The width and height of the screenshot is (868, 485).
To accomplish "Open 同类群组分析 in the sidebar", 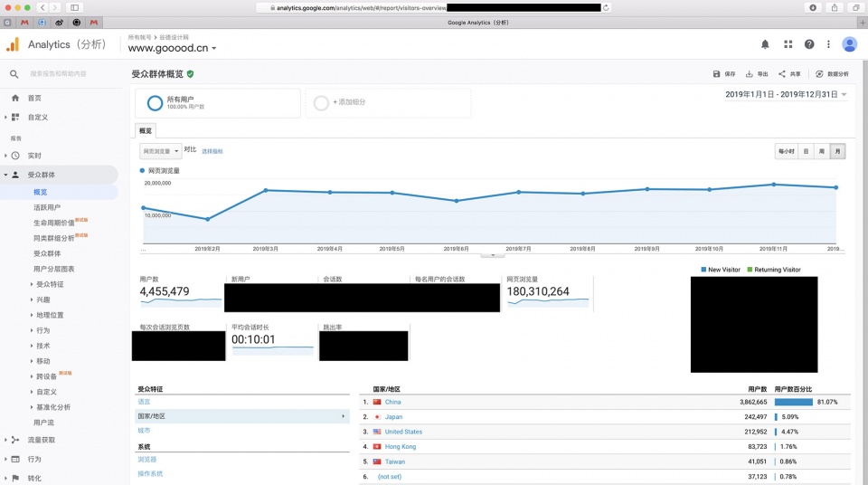I will 53,238.
